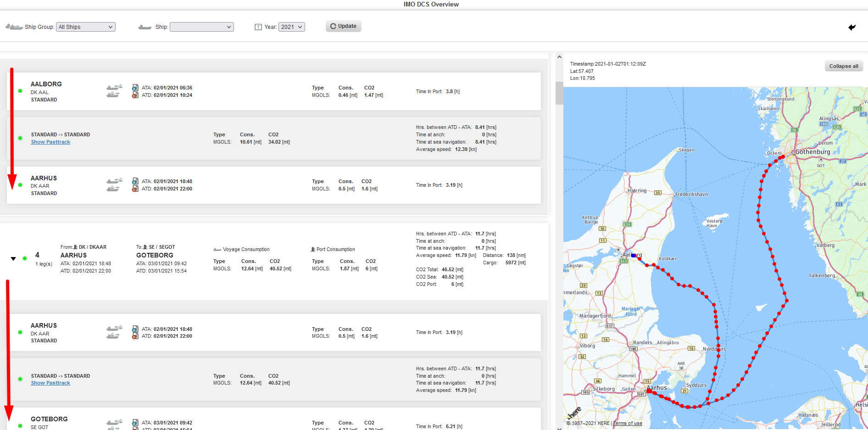Collapse voyage 4 with the triangle expander

pos(13,259)
